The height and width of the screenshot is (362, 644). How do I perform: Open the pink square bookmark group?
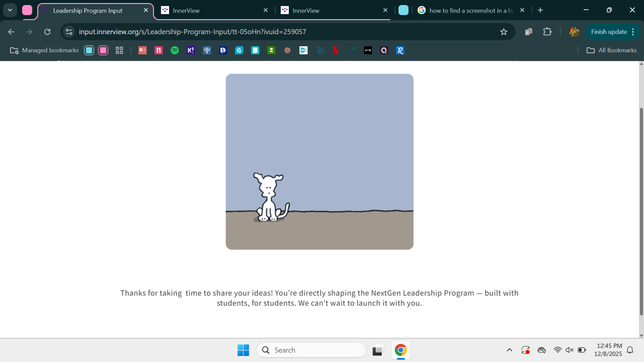(x=103, y=50)
